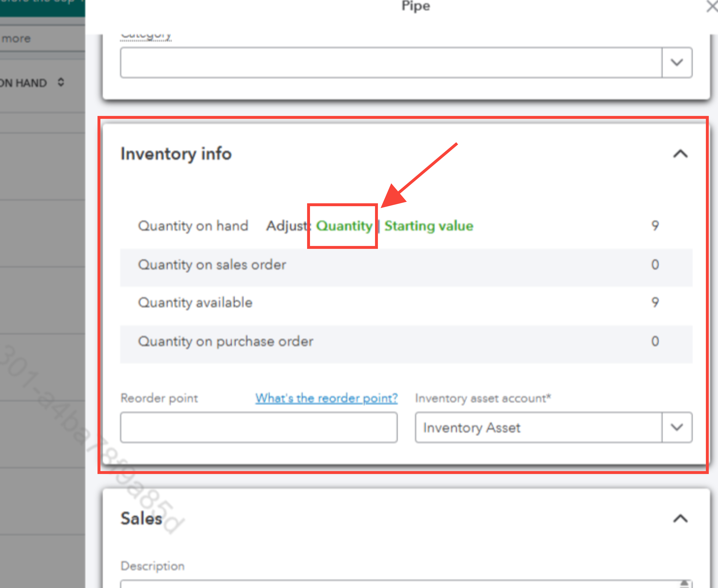Focus the Reorder point input box
The image size is (718, 588).
point(259,427)
